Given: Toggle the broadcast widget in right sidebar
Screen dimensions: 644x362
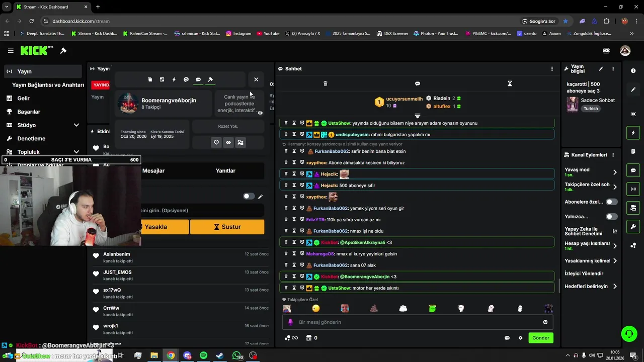Looking at the screenshot, I should click(x=633, y=189).
